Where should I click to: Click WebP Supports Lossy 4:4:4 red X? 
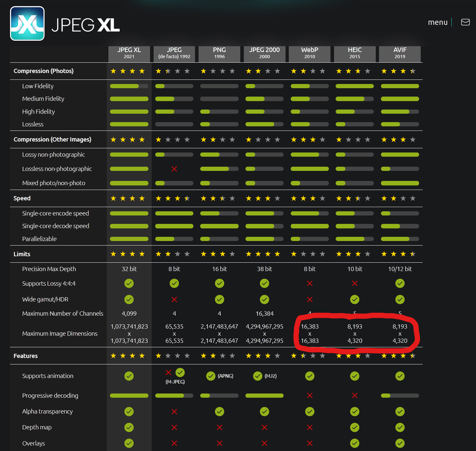pos(309,283)
